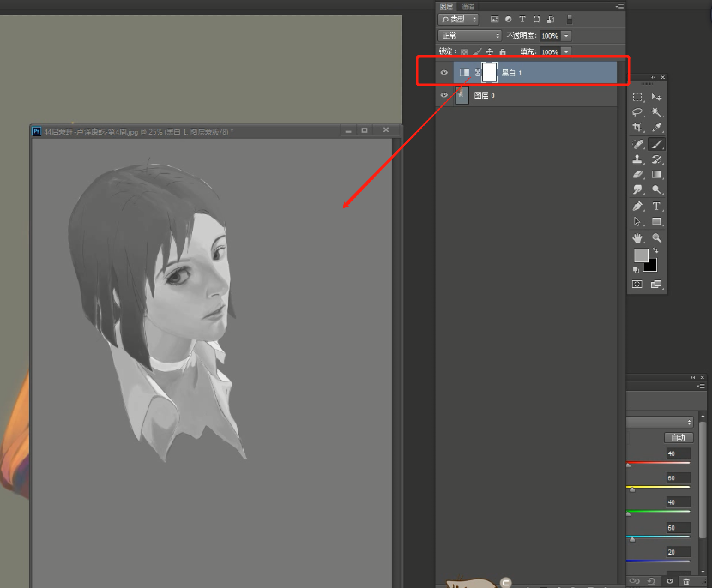The width and height of the screenshot is (712, 588).
Task: Open the opacity 100% dropdown arrow
Action: (567, 36)
